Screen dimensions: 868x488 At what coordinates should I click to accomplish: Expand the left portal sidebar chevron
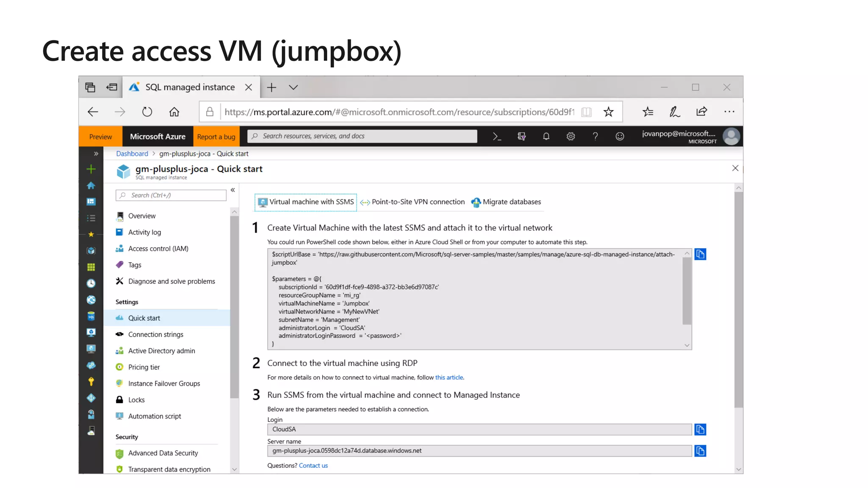96,154
